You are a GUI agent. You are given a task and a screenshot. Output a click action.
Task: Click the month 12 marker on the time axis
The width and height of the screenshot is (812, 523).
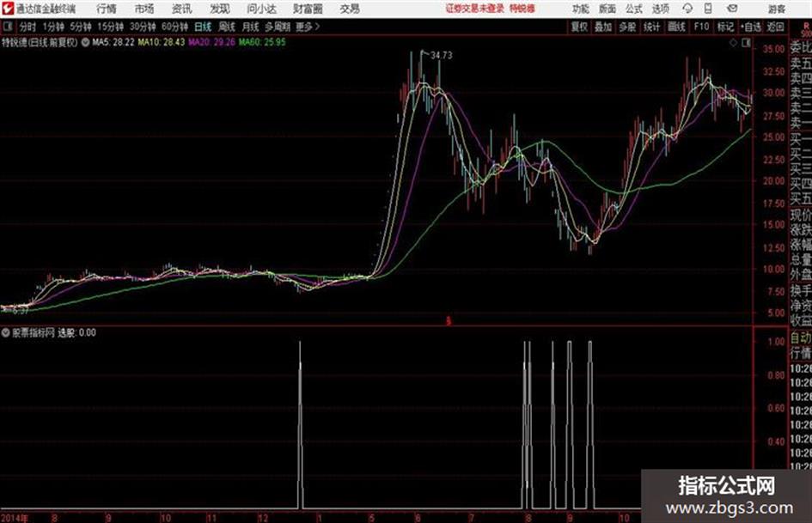click(263, 518)
